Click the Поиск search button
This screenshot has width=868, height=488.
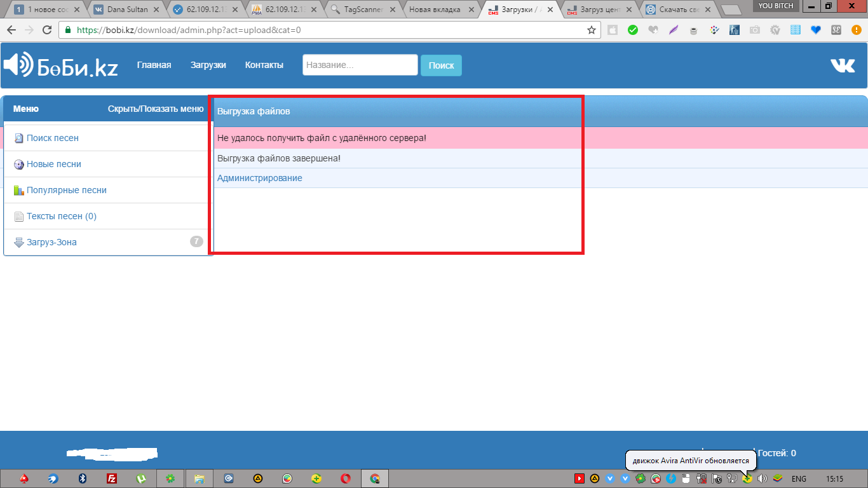(x=442, y=65)
